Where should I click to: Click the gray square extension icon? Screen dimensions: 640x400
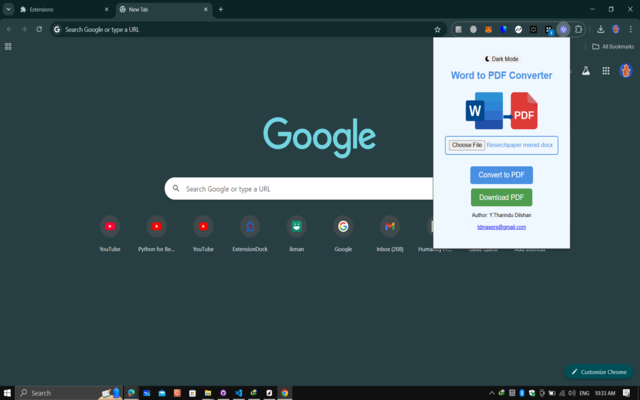coord(458,29)
